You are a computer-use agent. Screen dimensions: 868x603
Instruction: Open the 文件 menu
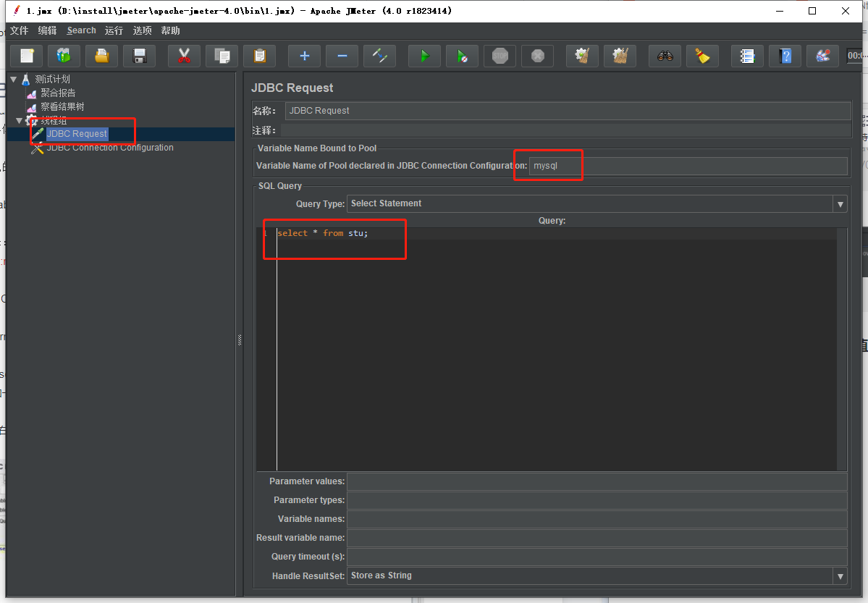pyautogui.click(x=20, y=30)
